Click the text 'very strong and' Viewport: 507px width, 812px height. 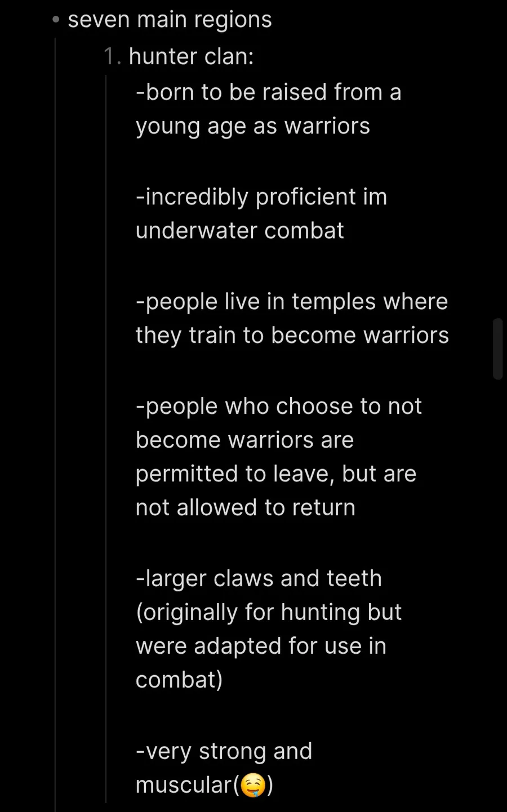pyautogui.click(x=224, y=751)
